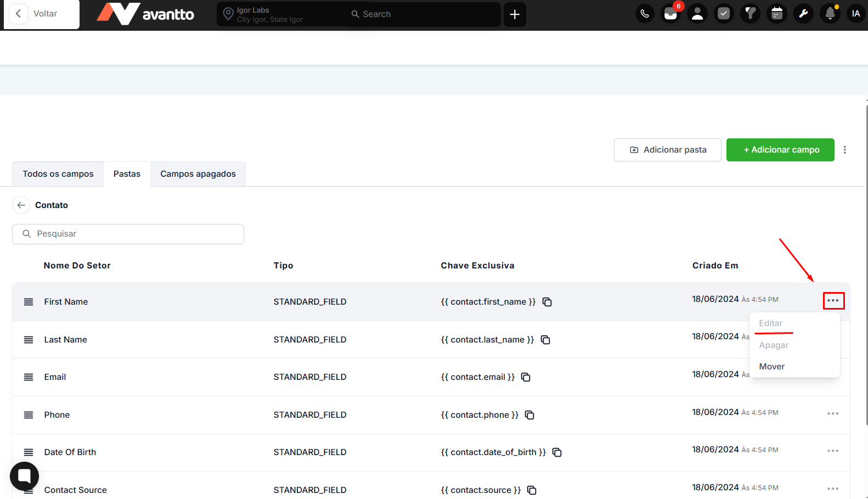The width and height of the screenshot is (868, 499).
Task: Select the Email field name
Action: [55, 377]
